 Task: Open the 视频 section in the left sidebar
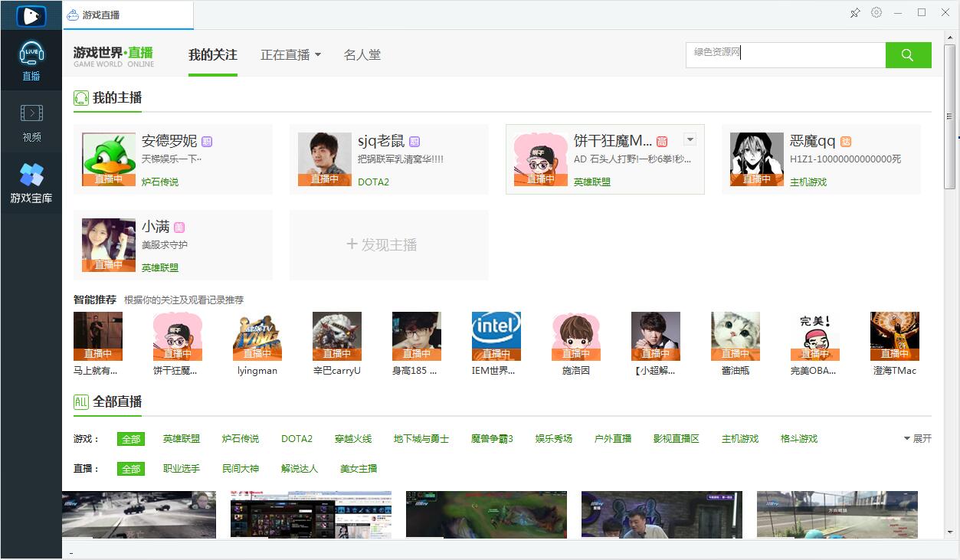(31, 119)
